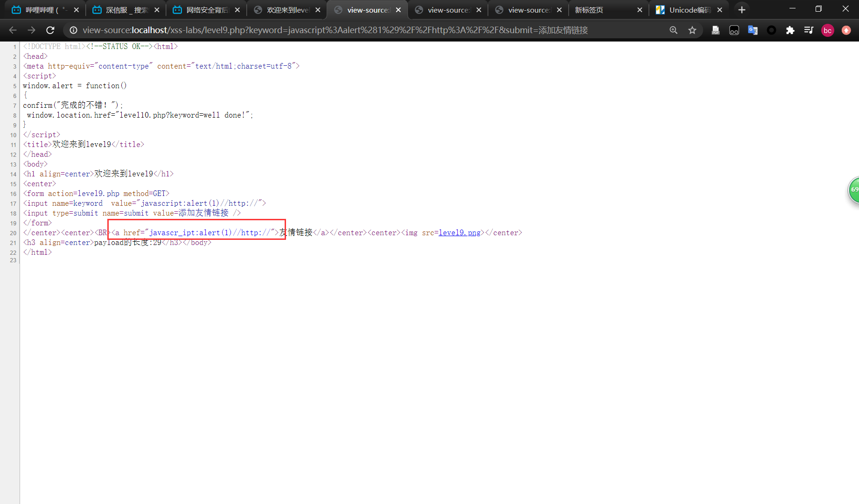Viewport: 859px width, 504px height.
Task: Click the confirm("完成的不错！") line
Action: pos(73,105)
